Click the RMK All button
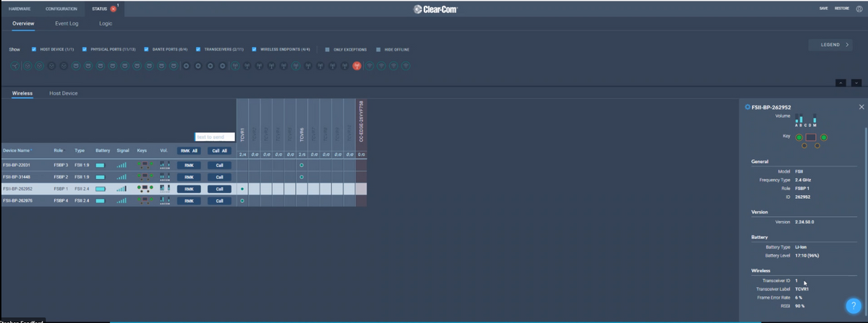The width and height of the screenshot is (868, 323). click(189, 151)
